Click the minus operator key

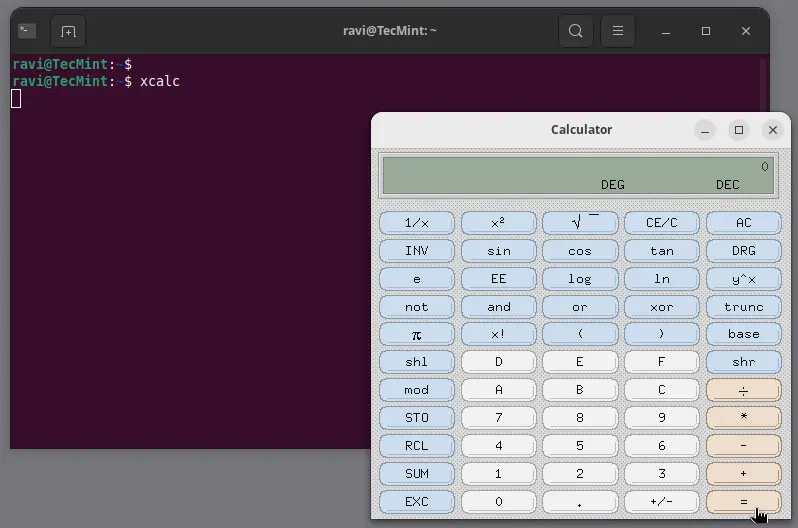(744, 446)
